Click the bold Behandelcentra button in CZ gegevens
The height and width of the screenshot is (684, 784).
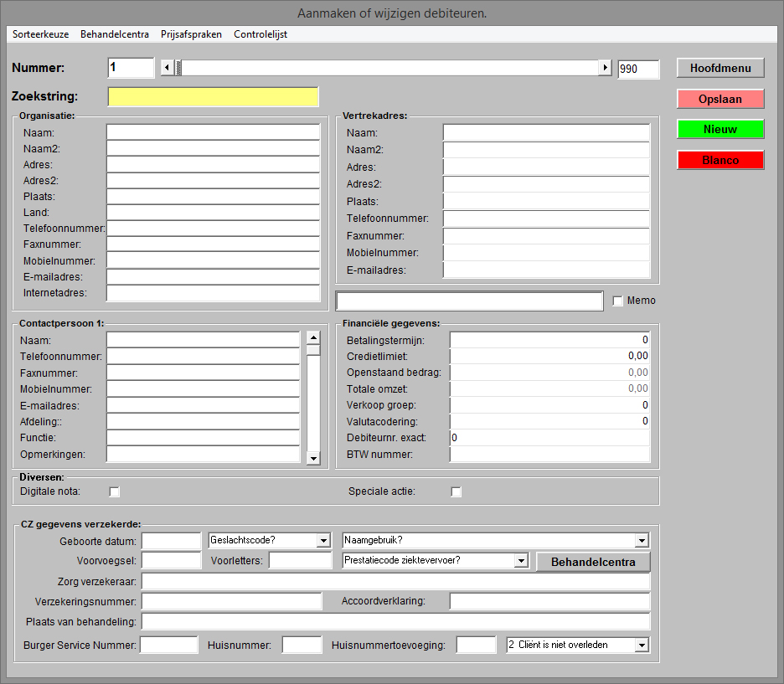[593, 562]
